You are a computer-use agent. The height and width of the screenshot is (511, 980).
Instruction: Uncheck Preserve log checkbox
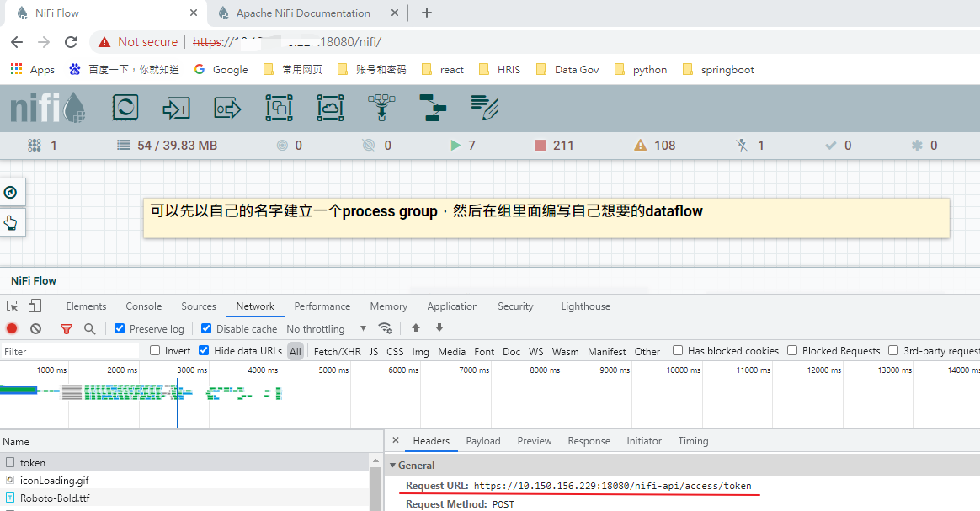[x=120, y=328]
